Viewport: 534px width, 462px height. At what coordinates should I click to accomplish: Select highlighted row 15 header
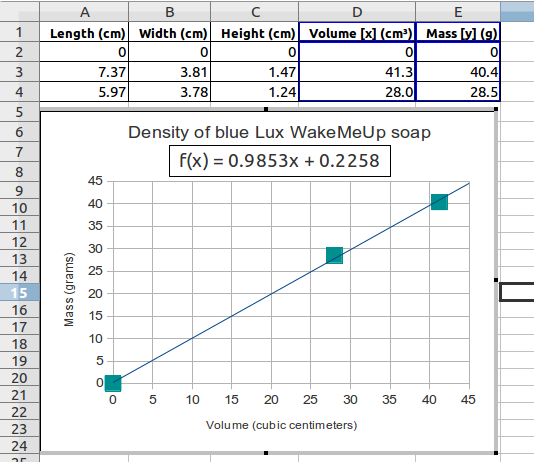point(19,293)
